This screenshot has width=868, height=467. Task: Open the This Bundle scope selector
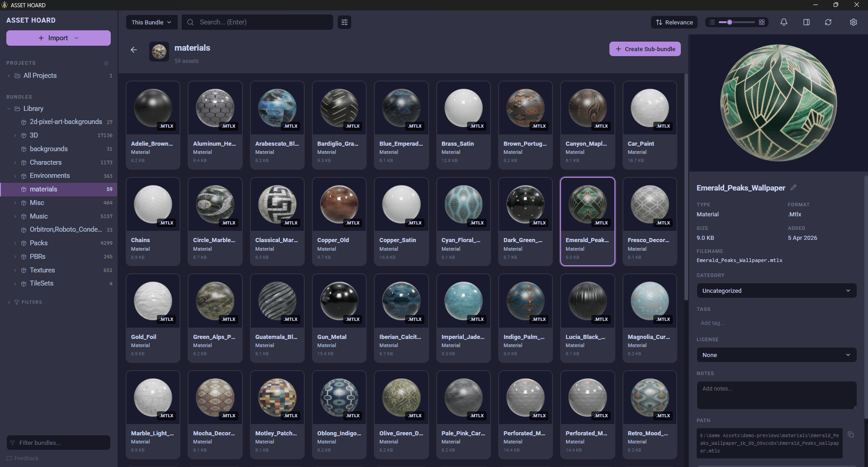[x=151, y=22]
